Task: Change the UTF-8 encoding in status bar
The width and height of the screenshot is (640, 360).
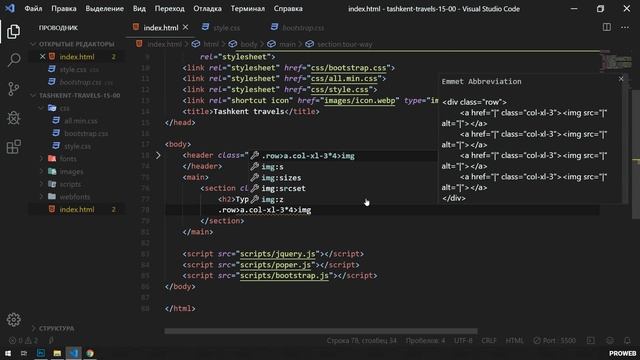Action: coord(463,340)
